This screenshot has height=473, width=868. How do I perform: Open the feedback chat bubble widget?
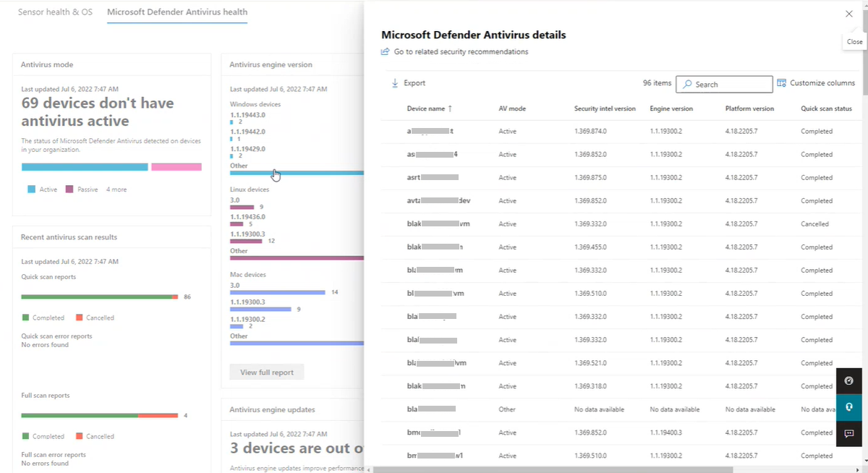pos(849,433)
